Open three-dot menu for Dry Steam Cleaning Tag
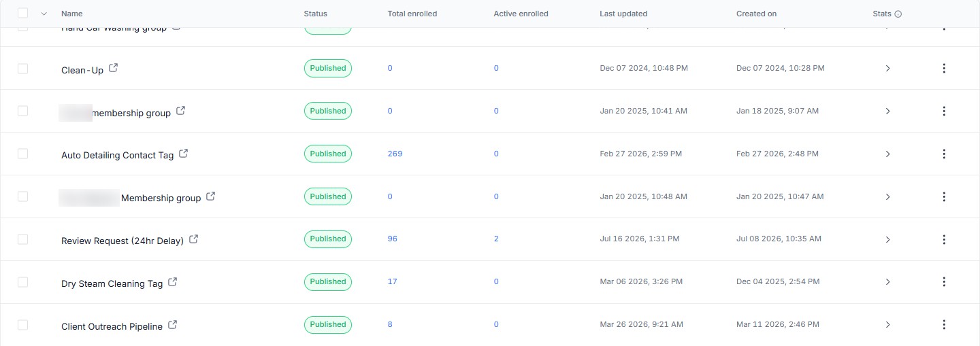Viewport: 980px width, 346px height. click(x=944, y=282)
